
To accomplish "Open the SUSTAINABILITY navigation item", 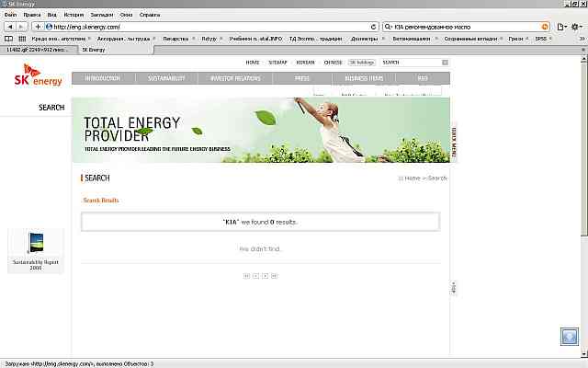I will tap(167, 79).
